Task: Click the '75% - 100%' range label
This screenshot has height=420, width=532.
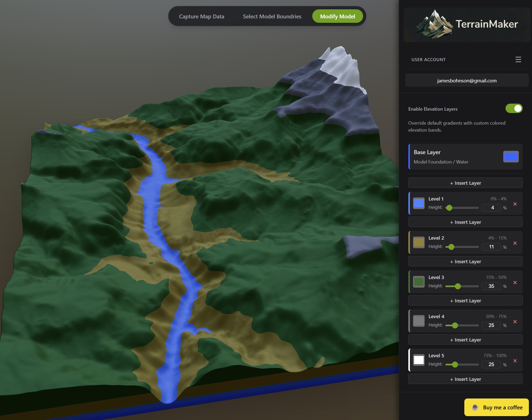Action: point(495,356)
